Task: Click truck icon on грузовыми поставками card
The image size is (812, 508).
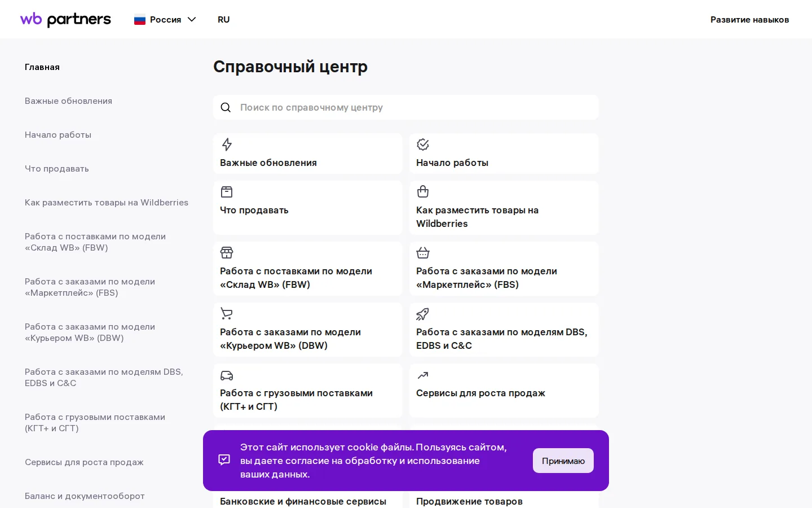Action: click(x=227, y=375)
